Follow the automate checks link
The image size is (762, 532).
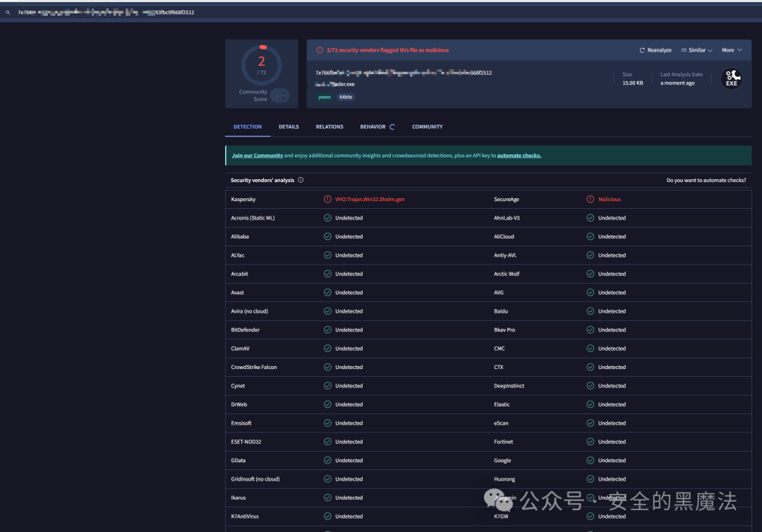(x=519, y=155)
